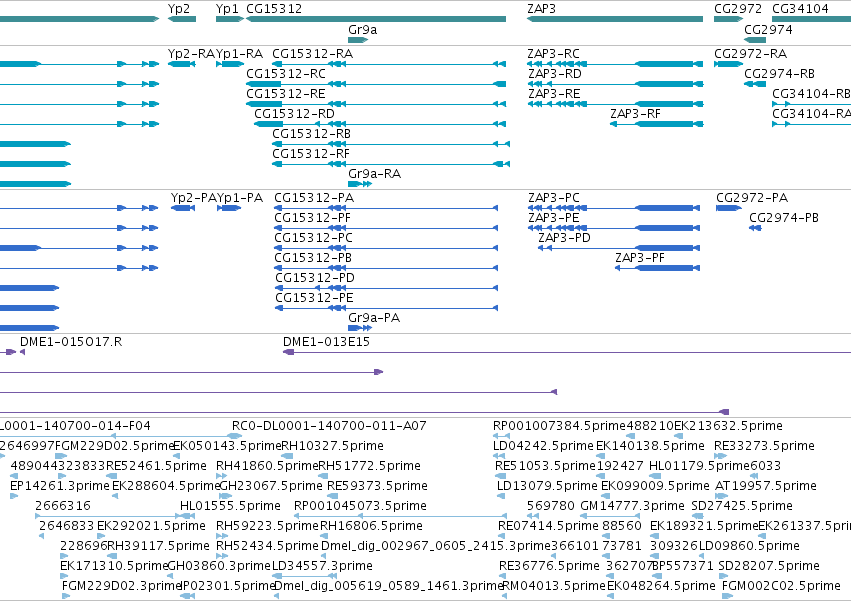Select transcript ZAP3-RF
The width and height of the screenshot is (851, 601).
tap(635, 114)
